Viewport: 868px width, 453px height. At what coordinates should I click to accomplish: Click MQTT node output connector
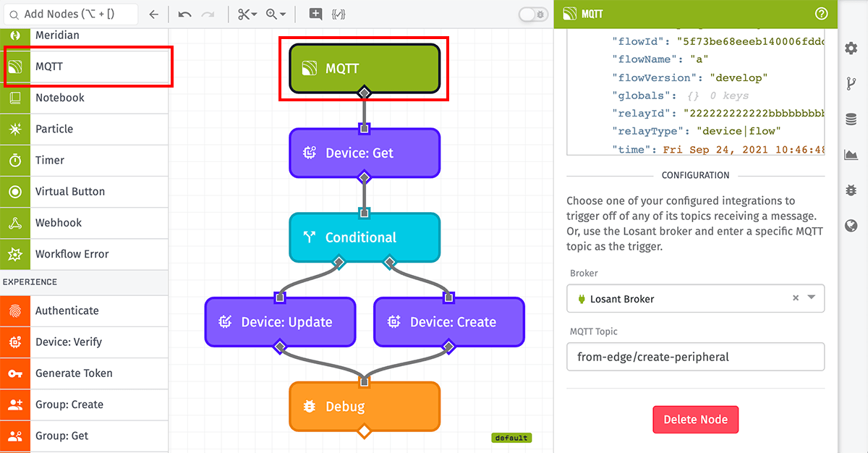click(365, 93)
